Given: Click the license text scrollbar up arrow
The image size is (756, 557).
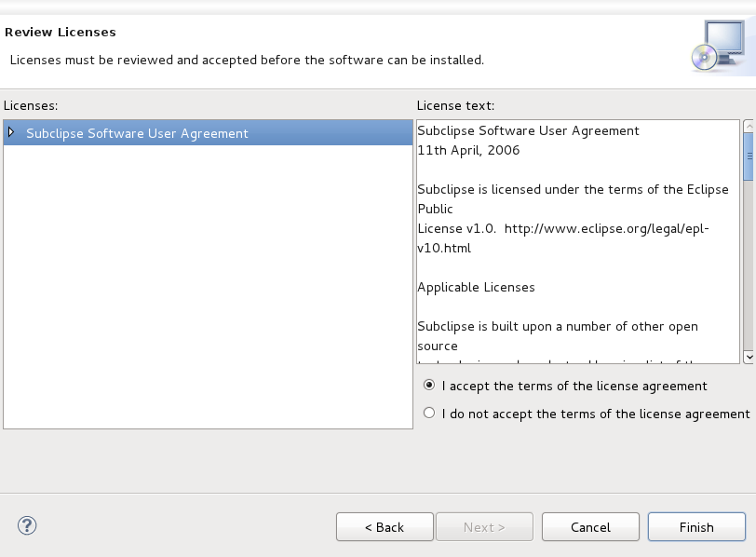Looking at the screenshot, I should click(749, 127).
